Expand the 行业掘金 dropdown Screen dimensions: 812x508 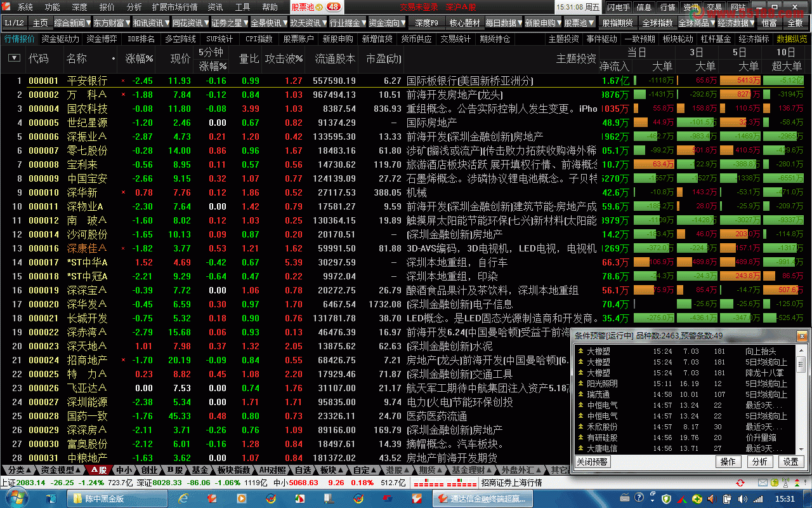click(x=348, y=23)
